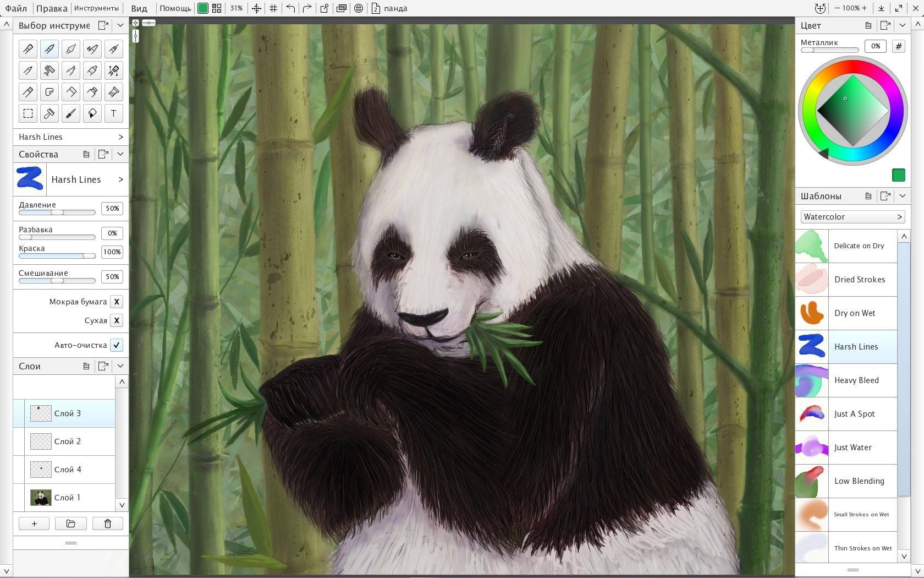Screen dimensions: 924x578
Task: Toggle the Мокрая бумага X box
Action: coord(117,302)
